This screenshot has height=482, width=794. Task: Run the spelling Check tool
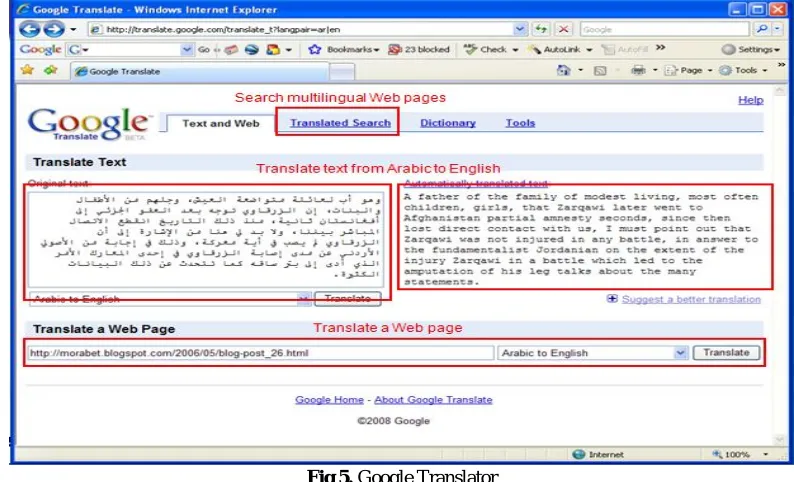click(485, 50)
